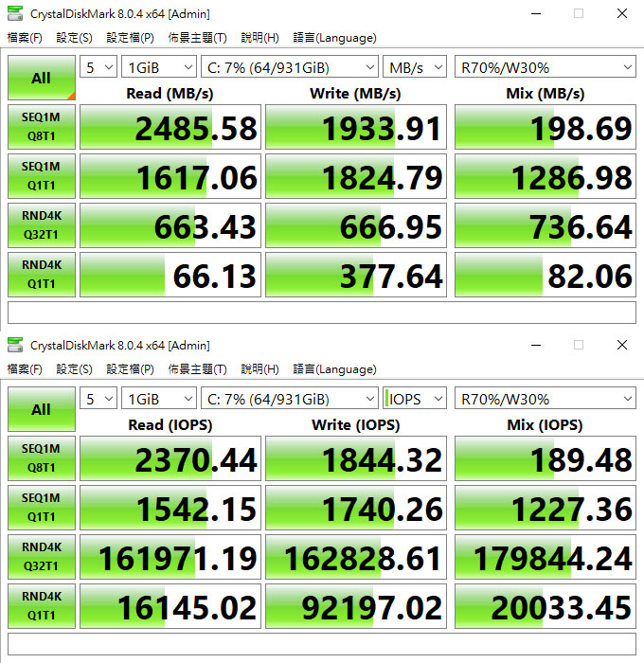This screenshot has width=644, height=663.
Task: Start SEQ1M Q1T1 test in top window
Action: (42, 176)
